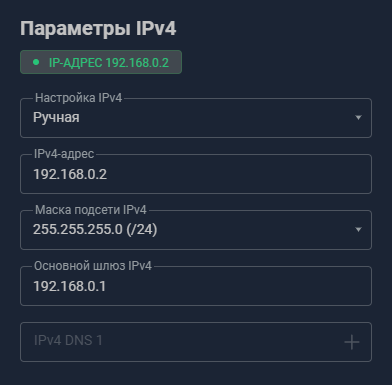Click the IPv4 DNS 1 placeholder text

pyautogui.click(x=68, y=341)
